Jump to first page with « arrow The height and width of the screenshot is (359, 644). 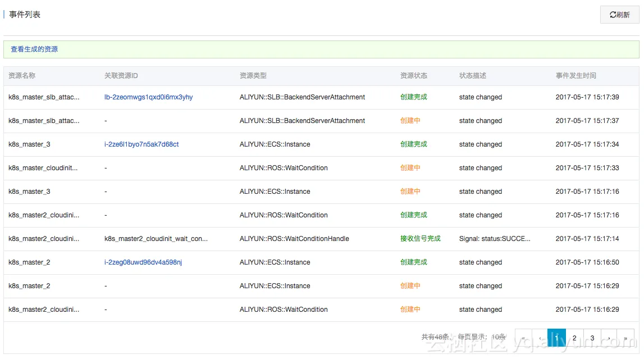click(523, 338)
